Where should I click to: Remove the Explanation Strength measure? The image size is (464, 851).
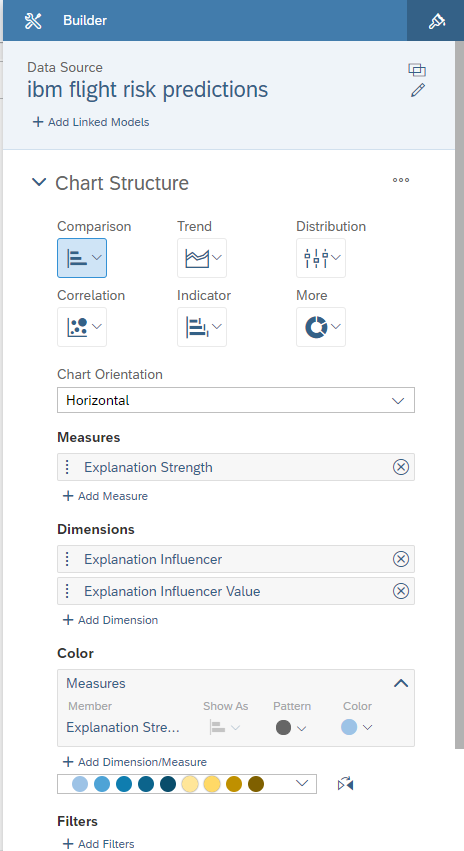pyautogui.click(x=401, y=467)
